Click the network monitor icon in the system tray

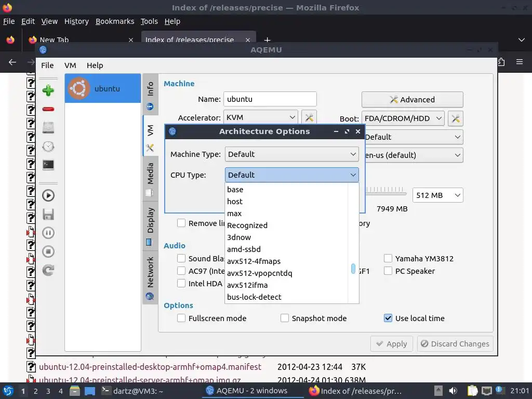click(486, 391)
